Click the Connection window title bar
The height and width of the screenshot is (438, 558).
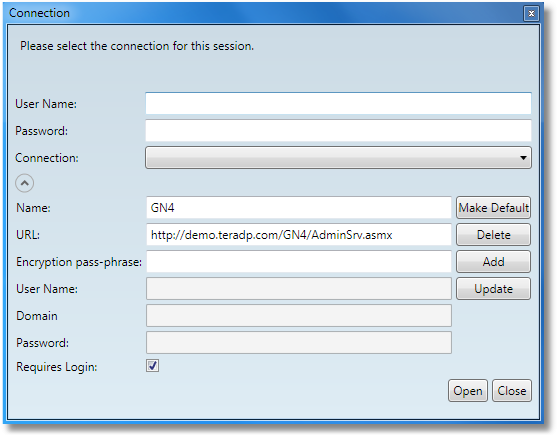[263, 13]
